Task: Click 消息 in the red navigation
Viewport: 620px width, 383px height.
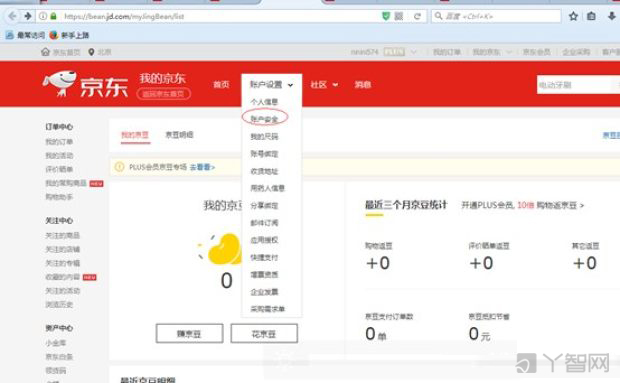Action: 363,85
